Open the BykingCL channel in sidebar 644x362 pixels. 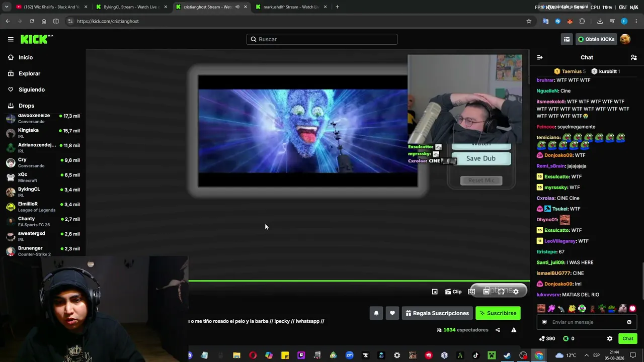click(x=43, y=192)
